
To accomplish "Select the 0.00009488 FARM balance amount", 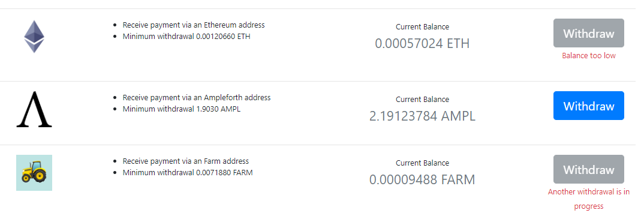I will [422, 180].
